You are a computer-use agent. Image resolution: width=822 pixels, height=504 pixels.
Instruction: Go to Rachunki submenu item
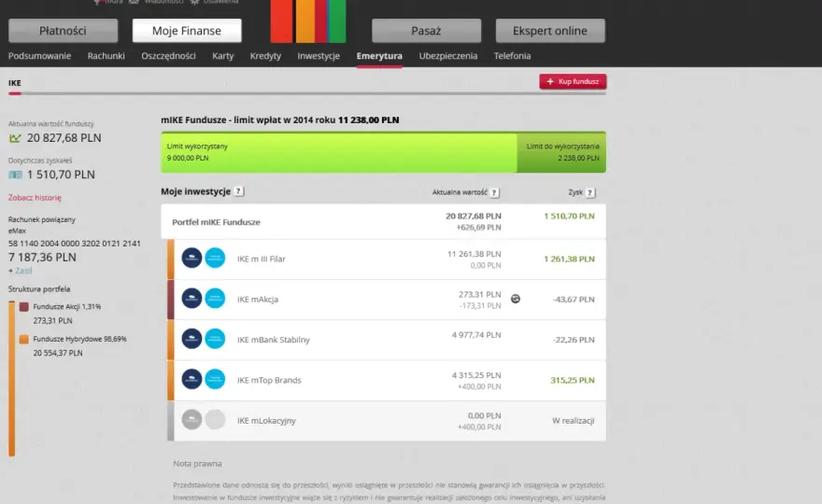(x=106, y=56)
